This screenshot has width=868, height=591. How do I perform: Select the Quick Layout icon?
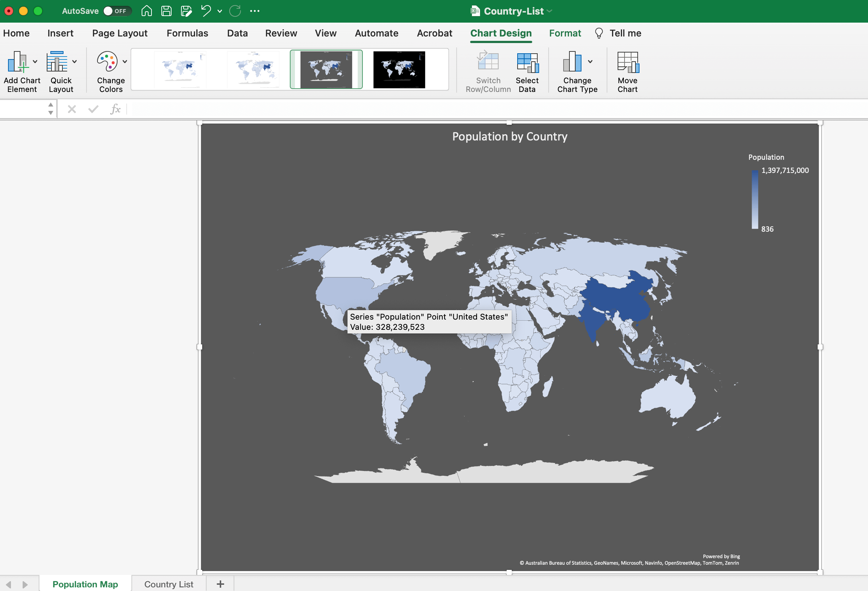pyautogui.click(x=57, y=63)
